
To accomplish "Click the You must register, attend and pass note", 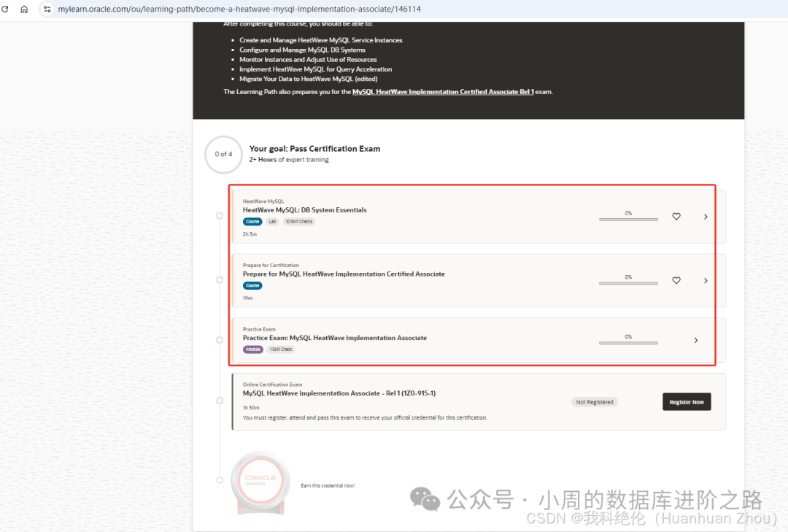I will [x=365, y=418].
